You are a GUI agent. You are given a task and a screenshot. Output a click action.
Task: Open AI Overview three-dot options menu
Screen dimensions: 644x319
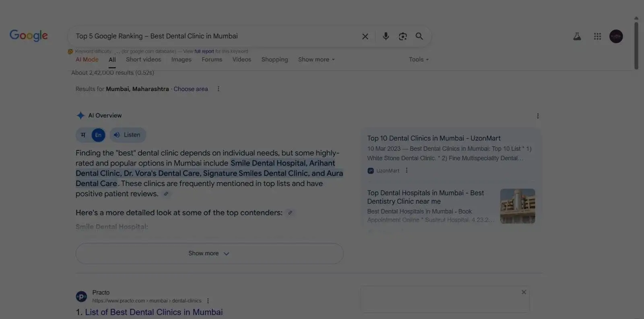538,116
